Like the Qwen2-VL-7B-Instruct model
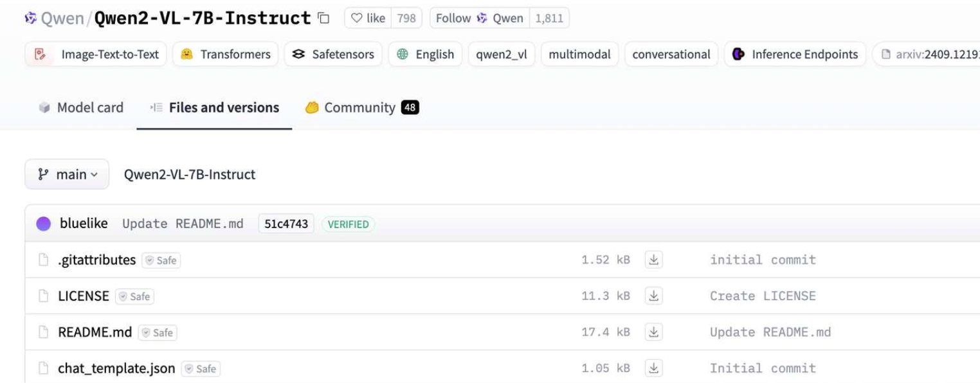This screenshot has width=980, height=383. tap(368, 18)
